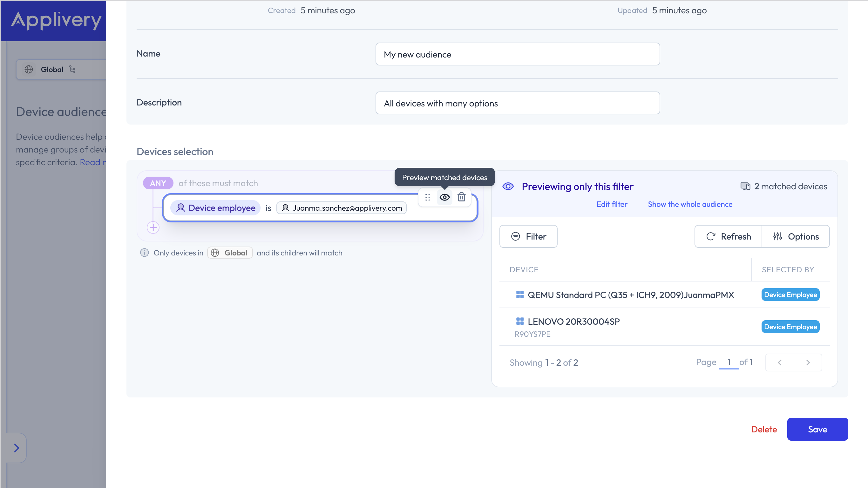Image resolution: width=868 pixels, height=488 pixels.
Task: Click Device Employee badge on QEMU row
Action: click(x=790, y=295)
